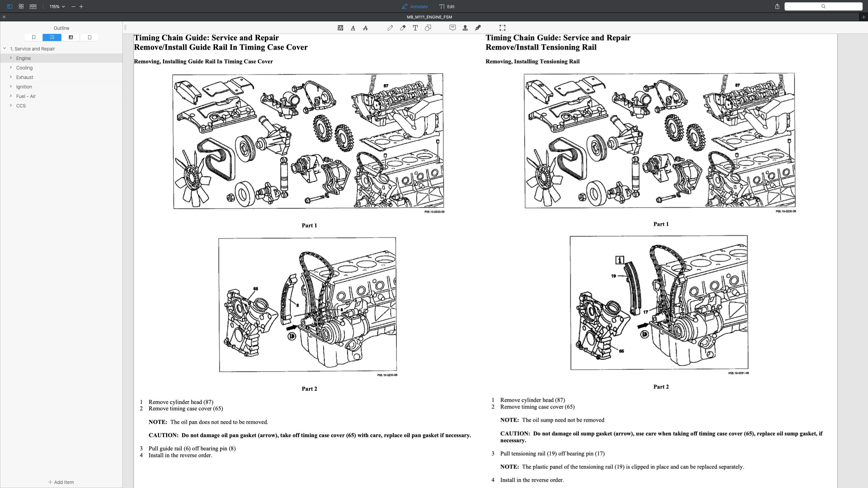
Task: Select the shapes tool
Action: pos(428,28)
